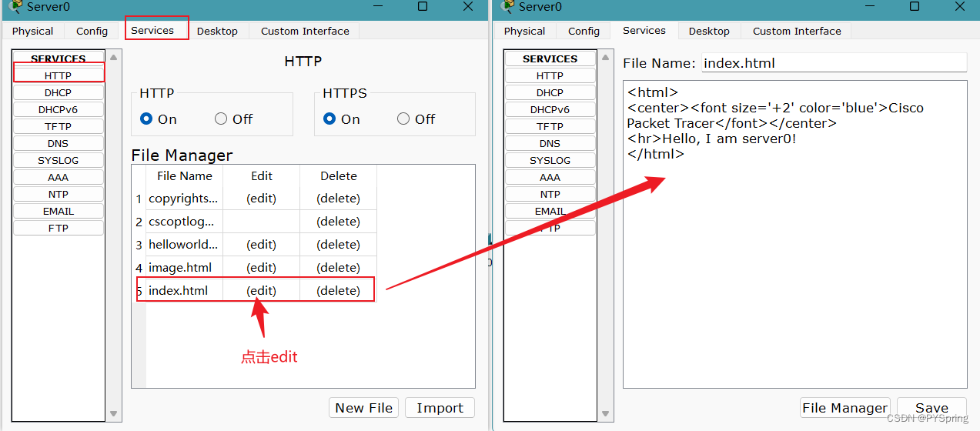Select DNS service in left window list

click(58, 143)
